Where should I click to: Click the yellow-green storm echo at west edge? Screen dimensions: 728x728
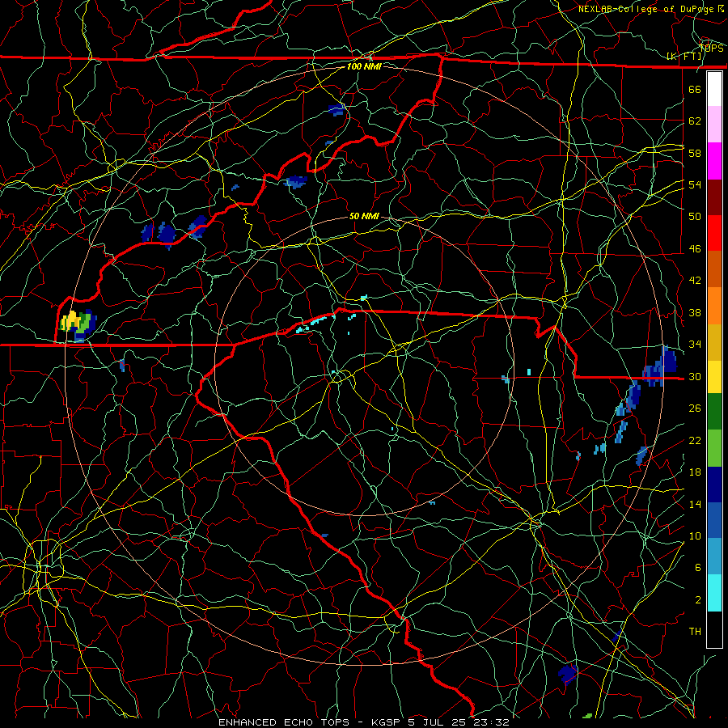pyautogui.click(x=78, y=324)
